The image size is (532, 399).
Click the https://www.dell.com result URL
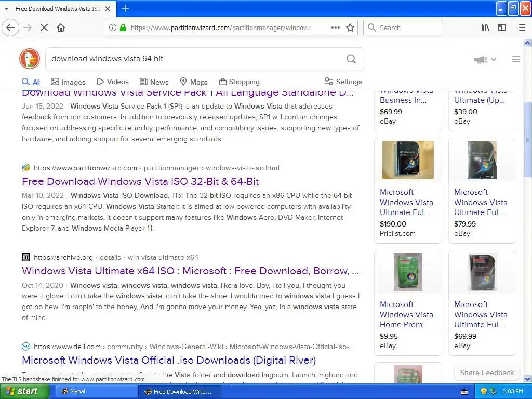click(67, 347)
